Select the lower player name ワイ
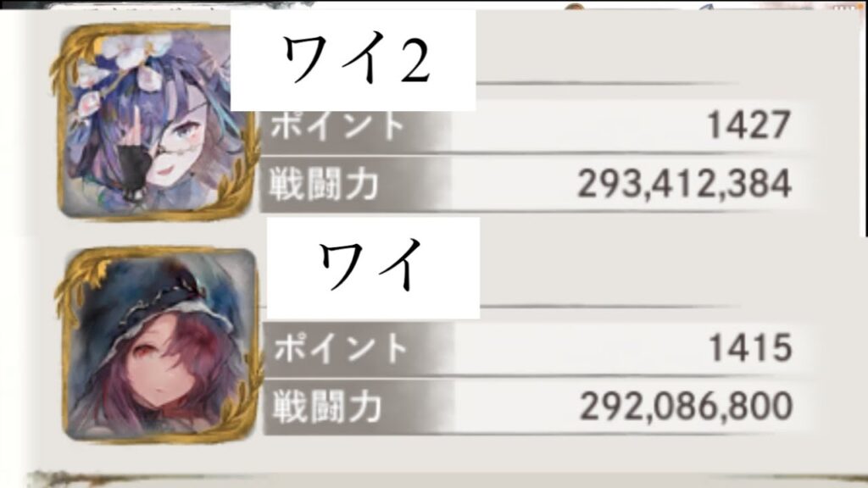The height and width of the screenshot is (488, 868). click(370, 267)
